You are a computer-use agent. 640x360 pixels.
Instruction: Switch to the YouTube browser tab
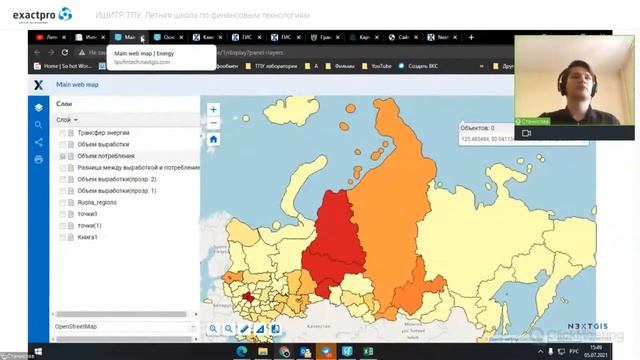pos(51,37)
